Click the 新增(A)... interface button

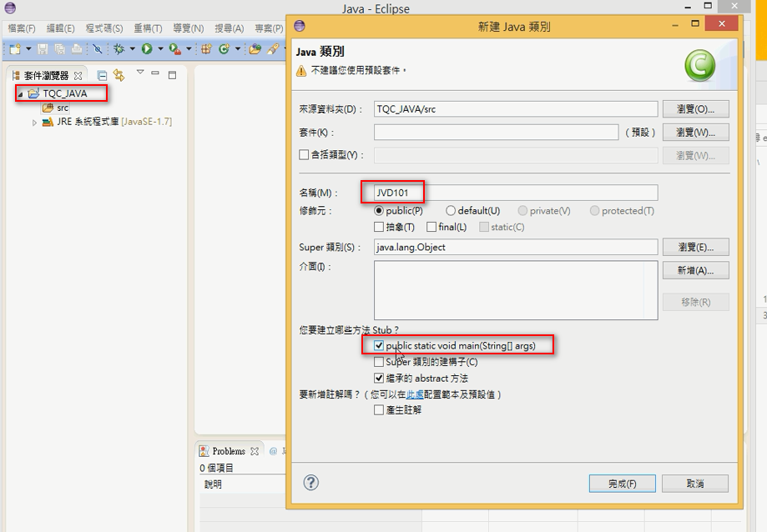(x=695, y=270)
